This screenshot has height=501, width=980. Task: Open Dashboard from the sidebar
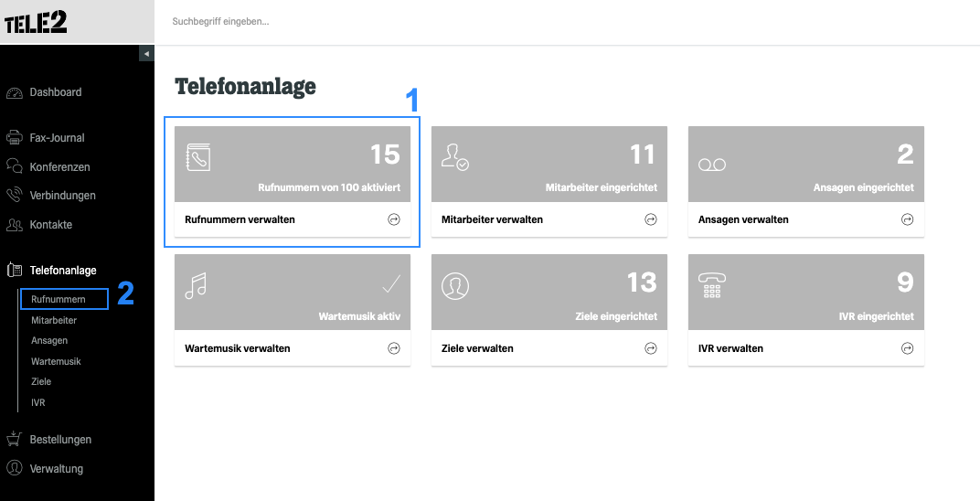56,92
